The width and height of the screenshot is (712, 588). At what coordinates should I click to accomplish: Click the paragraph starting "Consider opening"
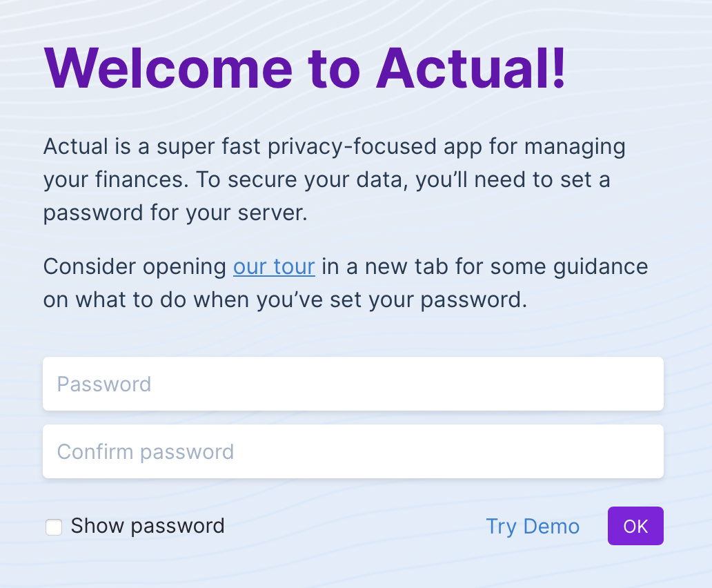345,283
